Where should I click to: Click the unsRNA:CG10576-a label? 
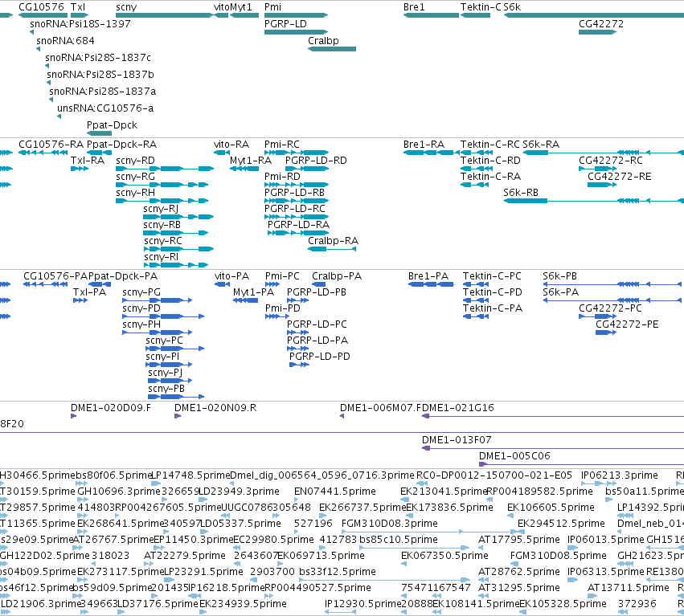105,108
